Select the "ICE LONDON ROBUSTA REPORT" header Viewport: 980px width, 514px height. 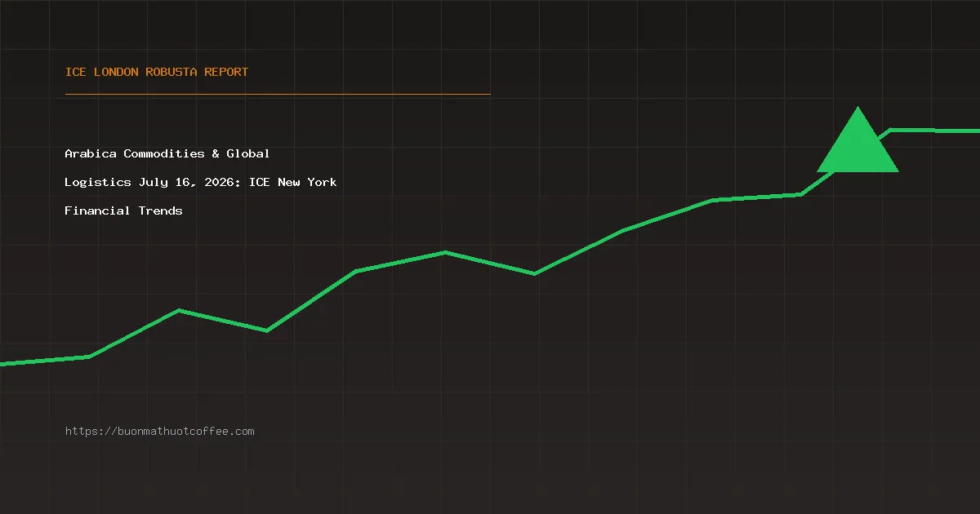coord(157,72)
